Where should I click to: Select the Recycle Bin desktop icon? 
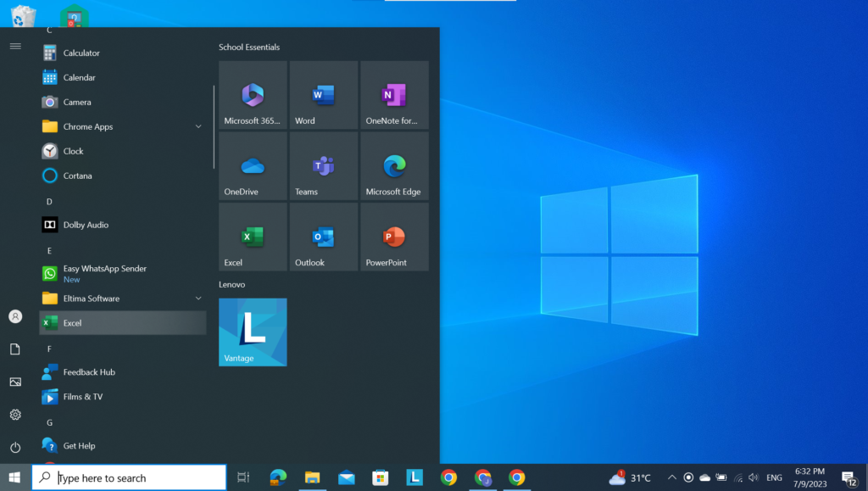23,15
